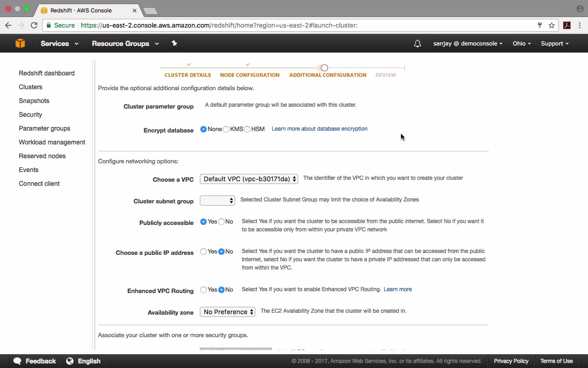Go back to Node Configuration step
The width and height of the screenshot is (588, 368).
(250, 75)
